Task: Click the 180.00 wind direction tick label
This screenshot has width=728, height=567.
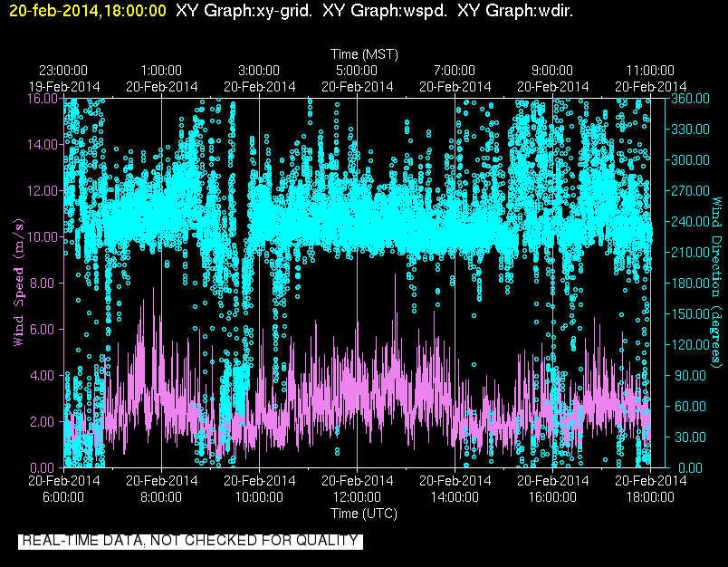Action: (690, 283)
